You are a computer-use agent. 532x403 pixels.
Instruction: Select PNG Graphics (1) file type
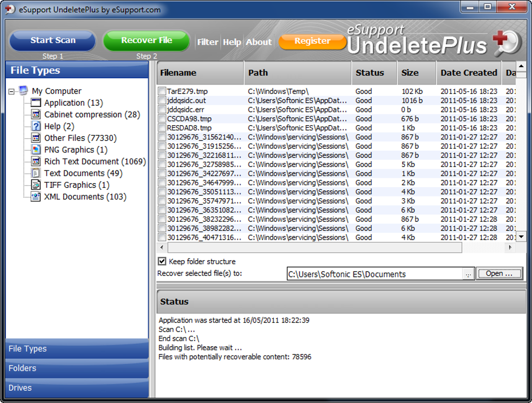tap(76, 150)
